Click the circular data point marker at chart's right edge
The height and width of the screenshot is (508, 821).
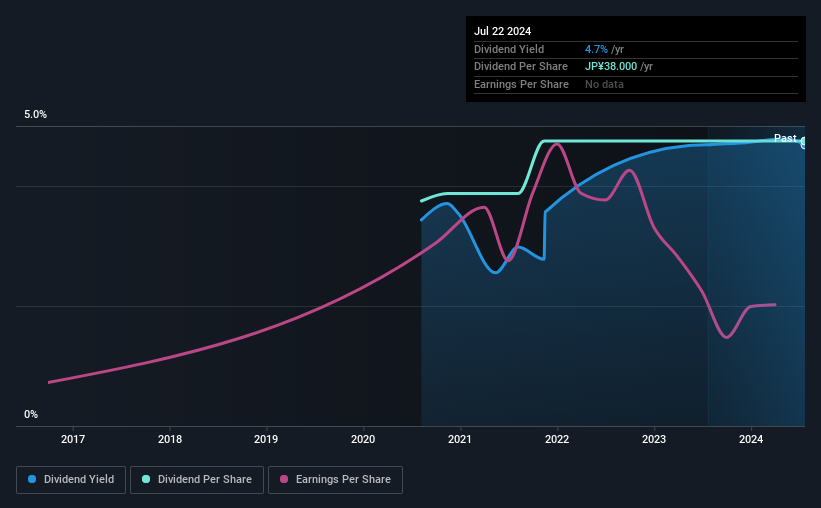coord(803,142)
